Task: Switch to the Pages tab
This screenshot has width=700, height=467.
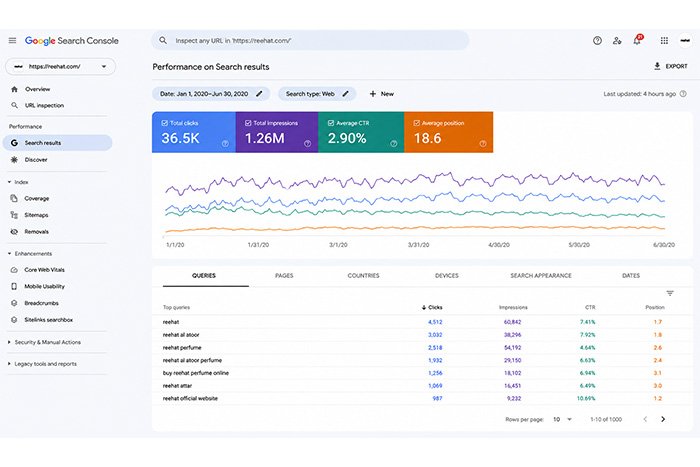Action: click(284, 275)
